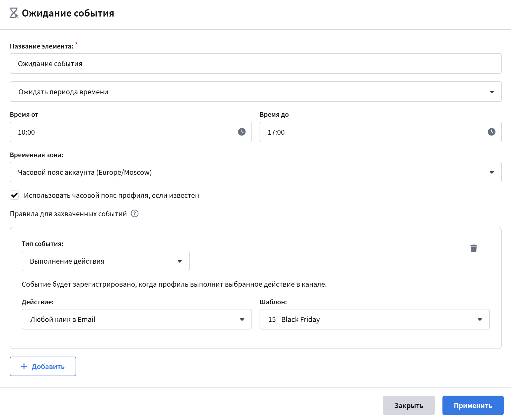
Task: Click the plus icon in Добавить button
Action: 24,366
